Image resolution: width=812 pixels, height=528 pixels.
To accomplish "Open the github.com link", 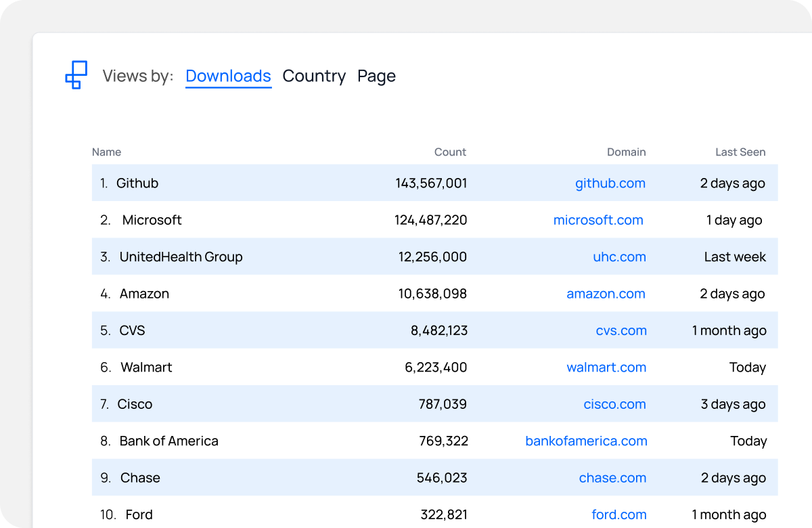I will 610,183.
